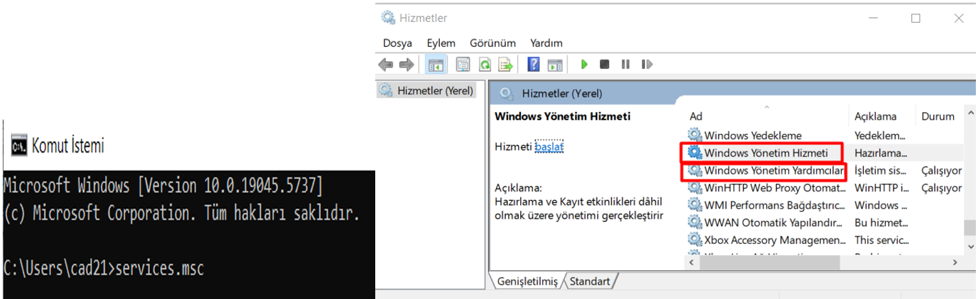
Task: Click the gear icon of Windows Yedekleme service
Action: click(695, 135)
